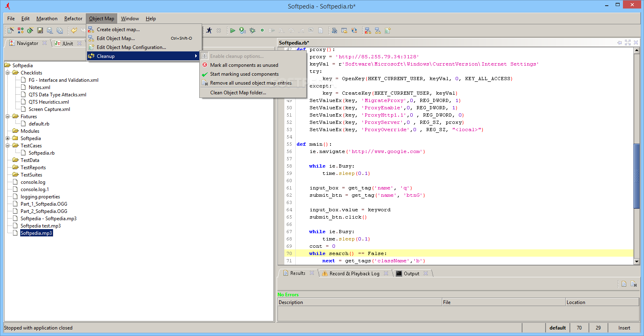
Task: Switch to the JUnit tab
Action: [68, 43]
